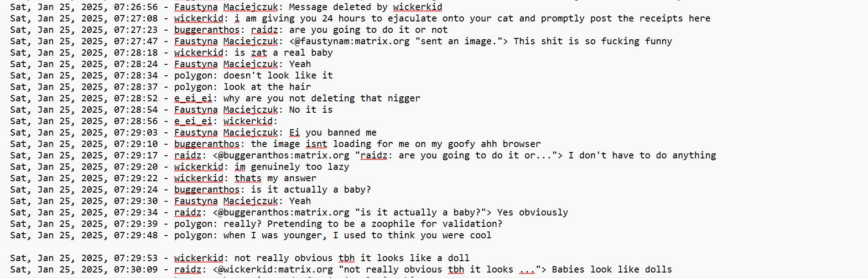Click the underlined word "wickerkid" ending the first line
Viewport: 868px width, 278px height.
(418, 7)
